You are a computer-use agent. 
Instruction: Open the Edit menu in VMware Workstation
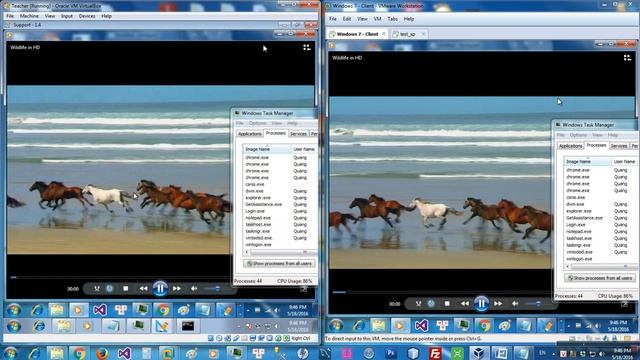[x=347, y=19]
